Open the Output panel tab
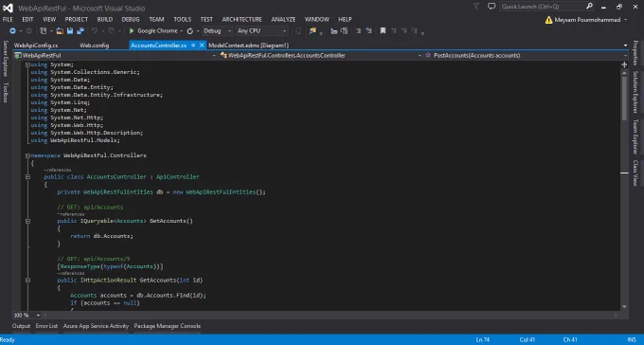The height and width of the screenshot is (345, 644). point(22,326)
